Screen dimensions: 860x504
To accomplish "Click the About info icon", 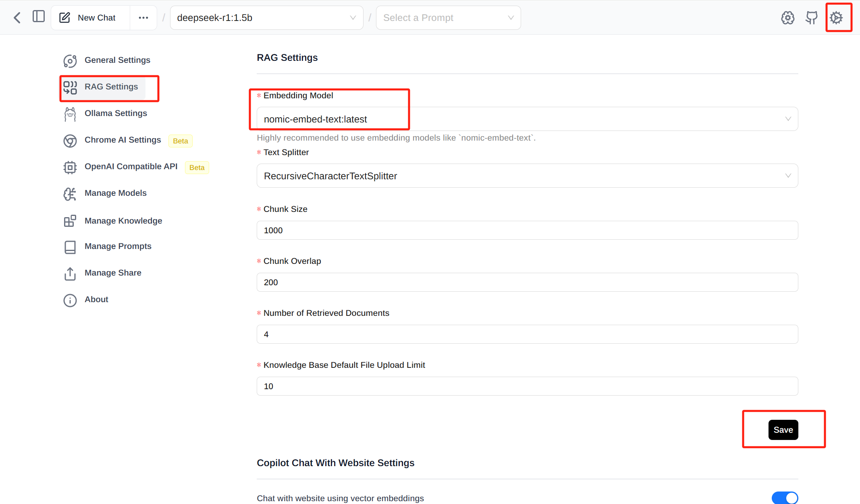I will tap(70, 300).
